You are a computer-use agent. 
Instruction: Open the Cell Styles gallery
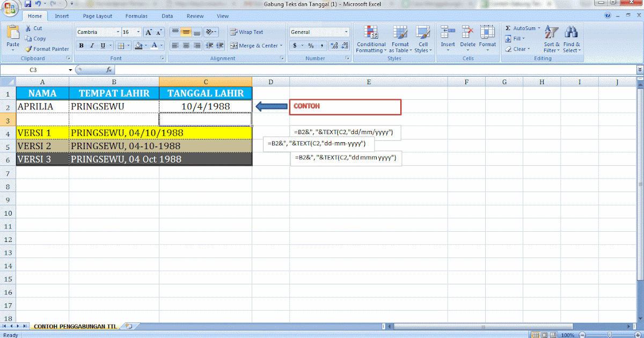pos(423,39)
